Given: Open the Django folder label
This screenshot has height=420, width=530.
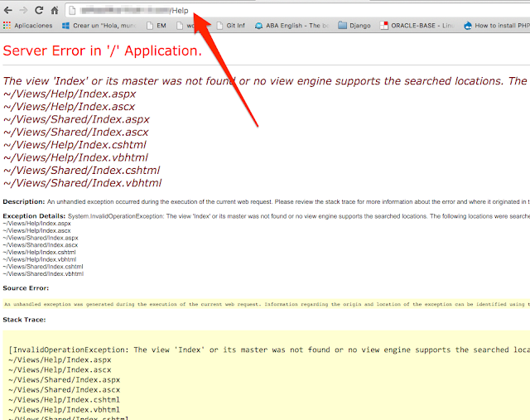Looking at the screenshot, I should point(360,26).
